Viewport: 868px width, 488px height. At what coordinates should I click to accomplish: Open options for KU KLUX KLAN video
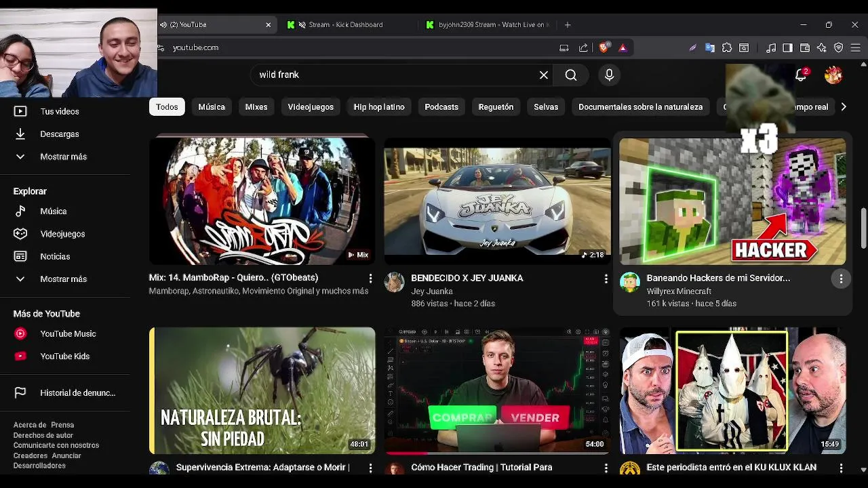point(841,468)
